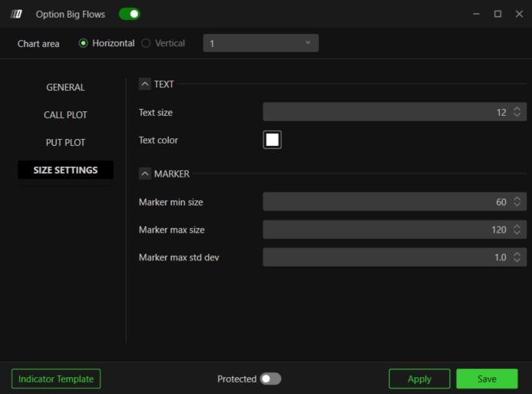The height and width of the screenshot is (394, 532).
Task: Open the CALL PLOT tab
Action: coord(65,114)
